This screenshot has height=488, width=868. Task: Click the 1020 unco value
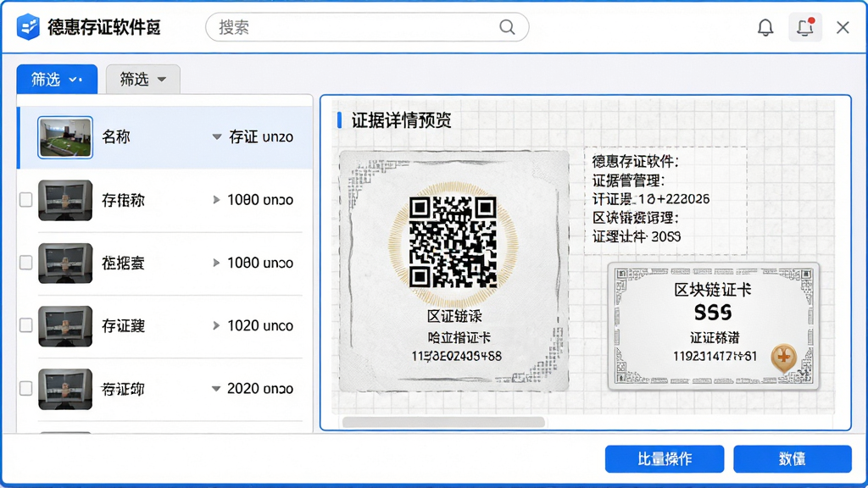click(260, 325)
